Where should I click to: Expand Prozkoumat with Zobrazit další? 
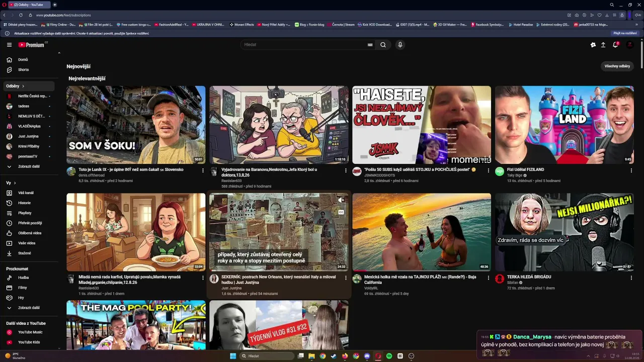click(x=29, y=308)
